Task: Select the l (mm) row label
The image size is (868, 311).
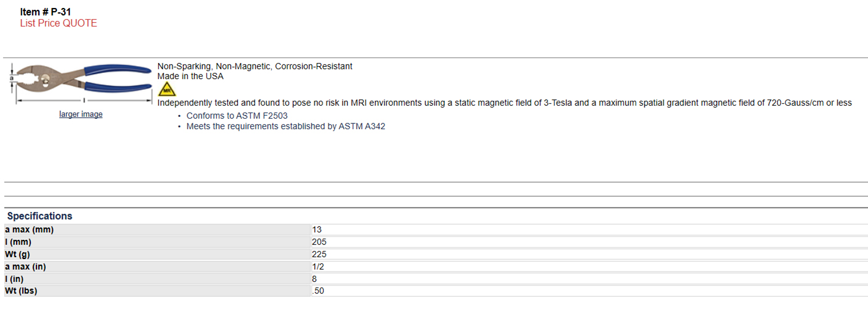Action: 157,242
